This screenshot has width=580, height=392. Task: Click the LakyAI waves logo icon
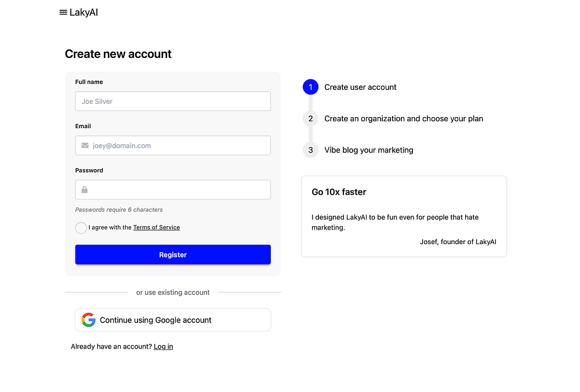63,12
